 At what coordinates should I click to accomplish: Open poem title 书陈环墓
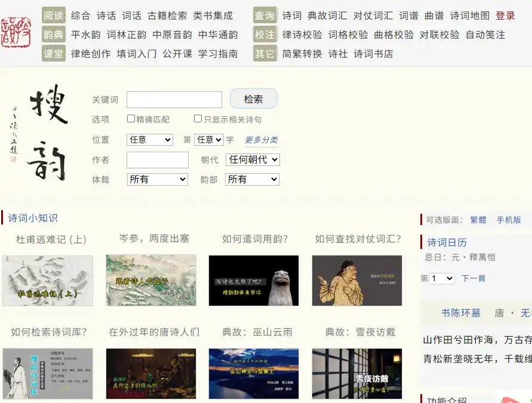(x=461, y=313)
